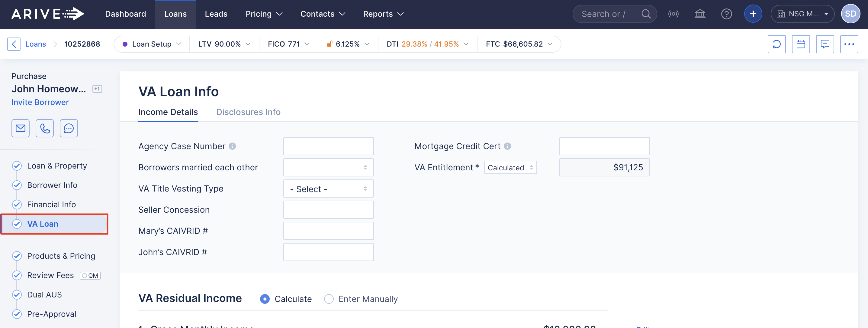Click the Invite Borrower link
The image size is (868, 328).
click(40, 102)
